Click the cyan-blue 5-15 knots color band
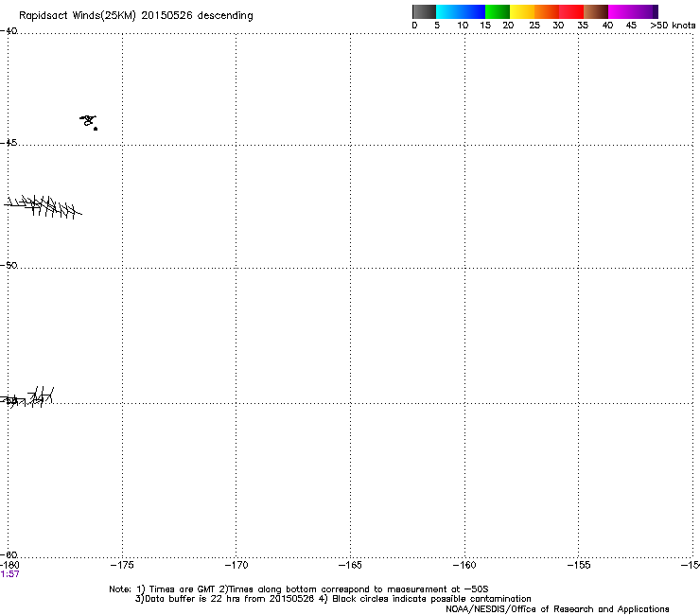This screenshot has height=615, width=700. click(x=461, y=11)
